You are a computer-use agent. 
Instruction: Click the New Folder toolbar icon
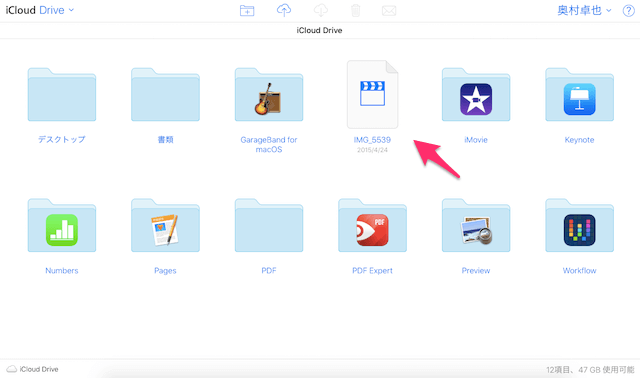point(247,11)
